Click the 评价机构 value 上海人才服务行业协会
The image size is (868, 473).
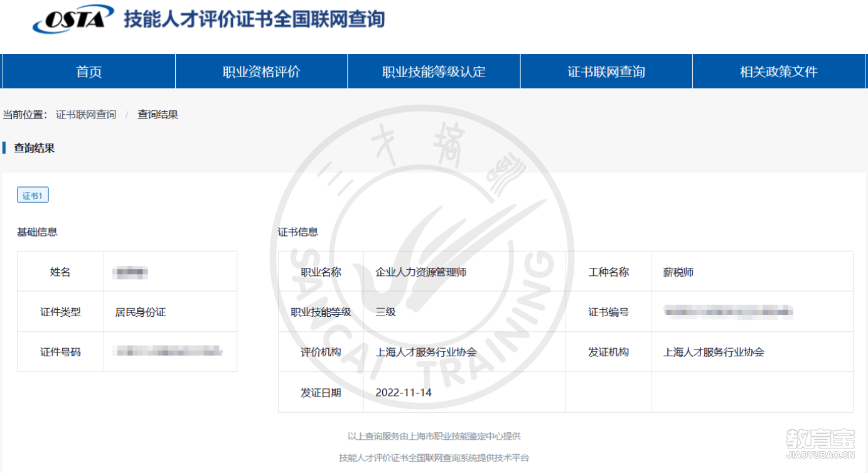tap(426, 352)
